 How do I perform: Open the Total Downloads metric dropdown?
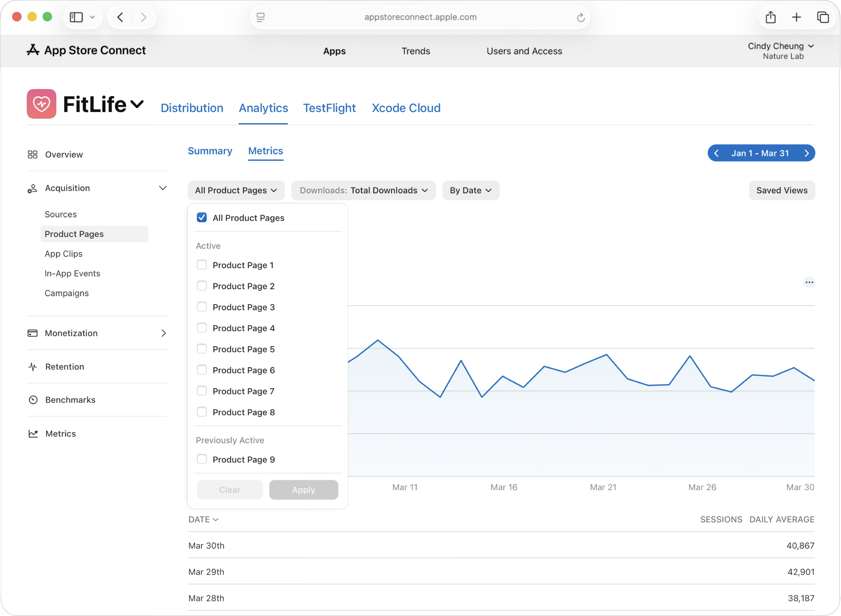(363, 190)
